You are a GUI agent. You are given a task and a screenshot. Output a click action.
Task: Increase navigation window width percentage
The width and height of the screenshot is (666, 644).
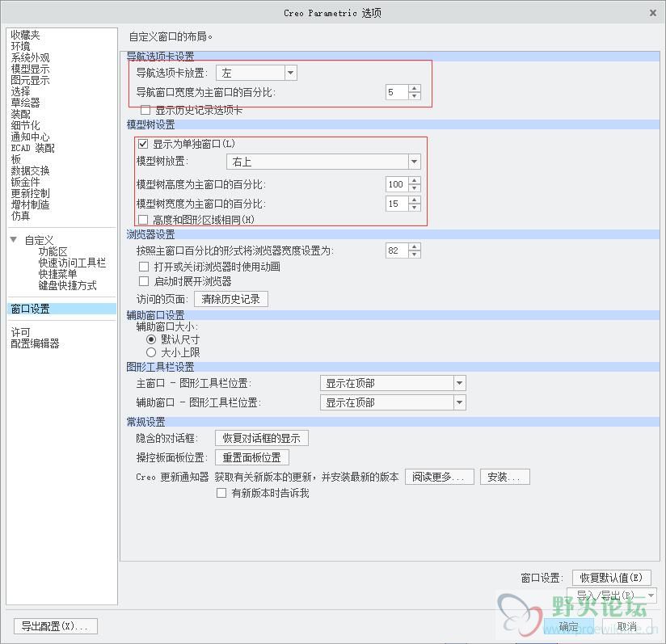[415, 88]
